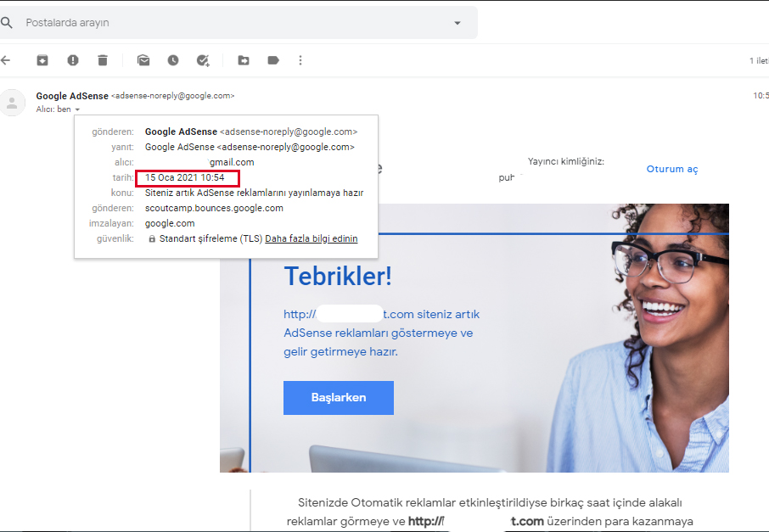The width and height of the screenshot is (769, 532).
Task: Go back to inbox arrow
Action: pyautogui.click(x=5, y=60)
